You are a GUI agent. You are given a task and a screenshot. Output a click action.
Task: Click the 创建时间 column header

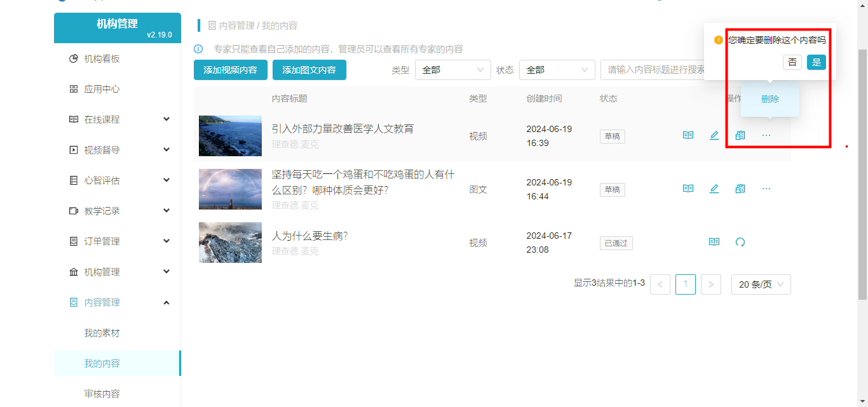click(x=544, y=98)
